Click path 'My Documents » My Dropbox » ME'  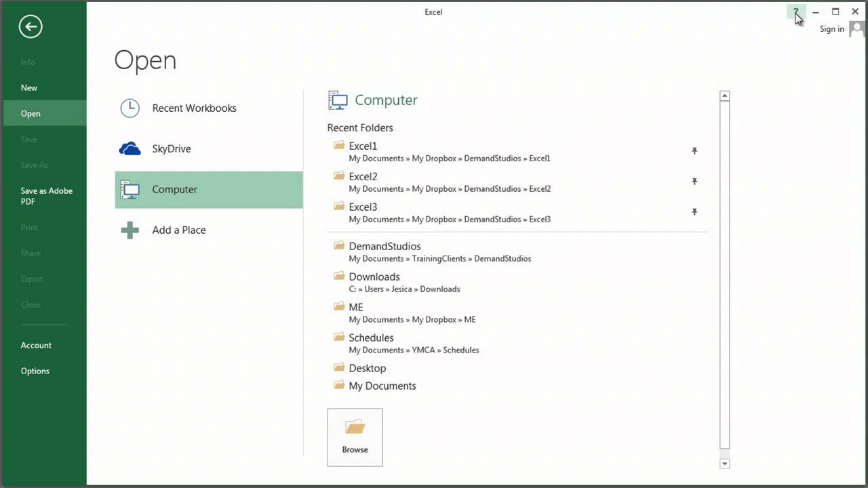(412, 319)
